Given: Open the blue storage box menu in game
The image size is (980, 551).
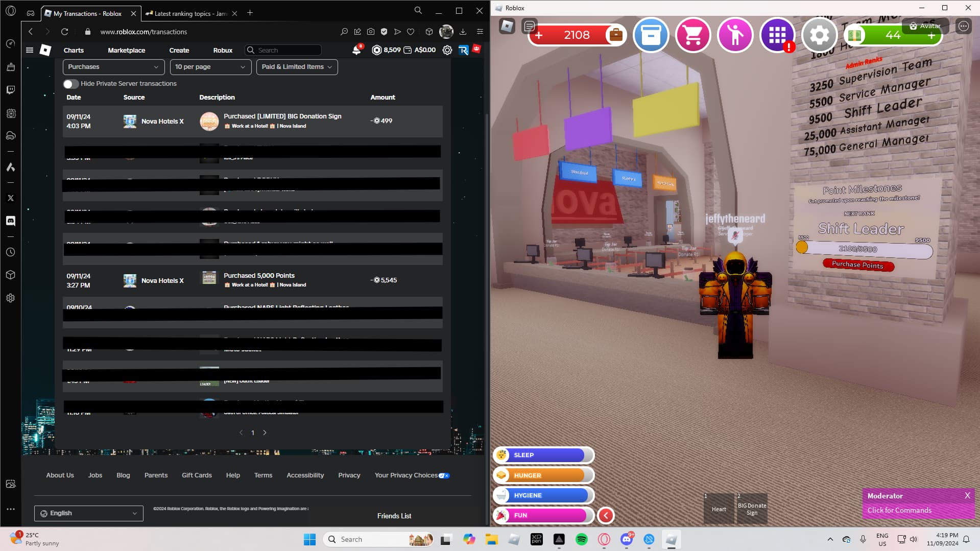Looking at the screenshot, I should click(x=651, y=35).
